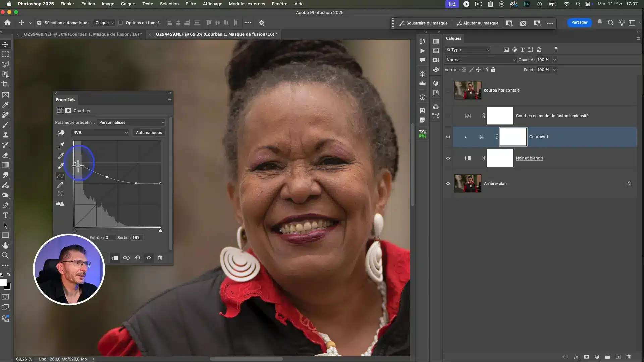
Task: Select the Clone Stamp tool
Action: (5, 135)
